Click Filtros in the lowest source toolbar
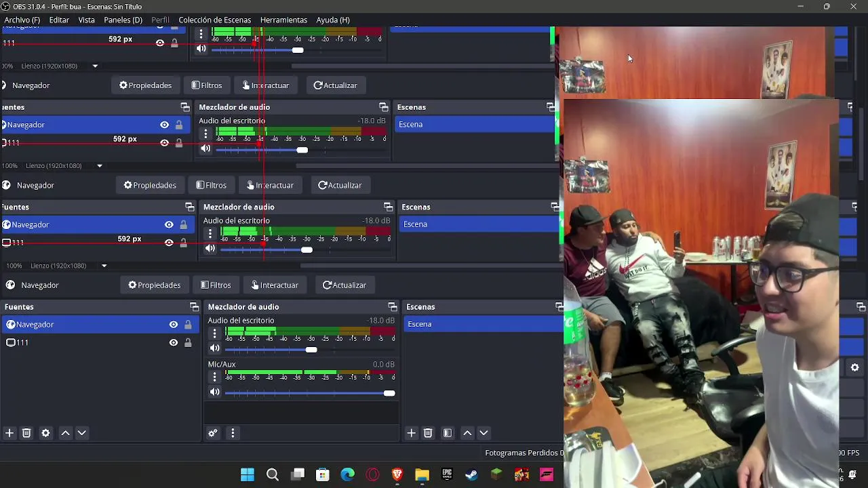This screenshot has height=488, width=868. point(216,285)
